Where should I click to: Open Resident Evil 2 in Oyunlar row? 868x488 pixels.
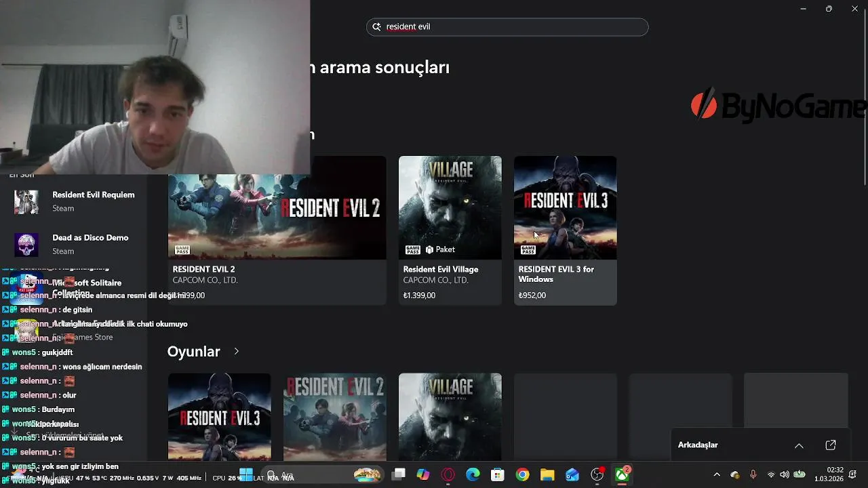(x=335, y=417)
